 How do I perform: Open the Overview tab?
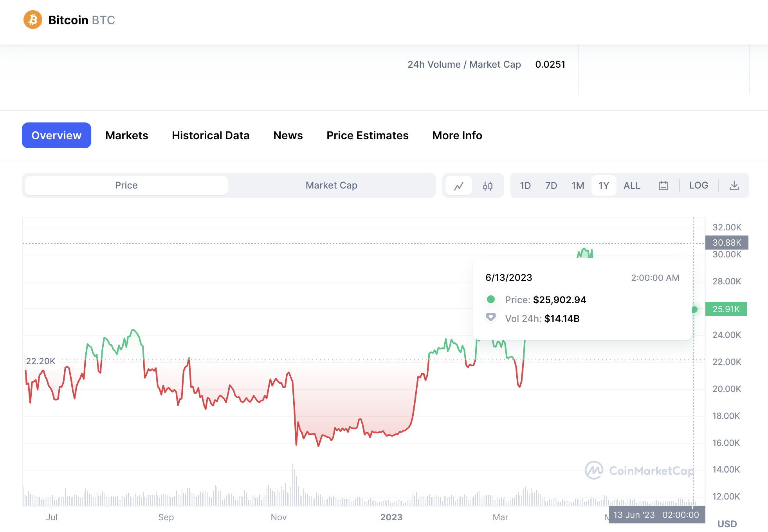(56, 135)
